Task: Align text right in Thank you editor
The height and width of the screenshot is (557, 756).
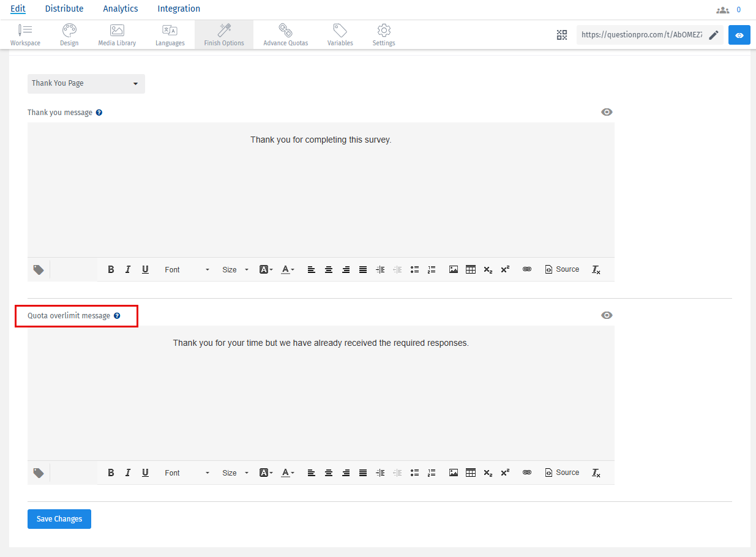Action: [346, 269]
